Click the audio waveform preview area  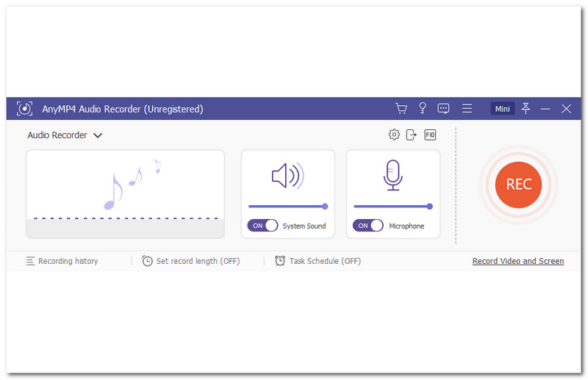[x=125, y=194]
